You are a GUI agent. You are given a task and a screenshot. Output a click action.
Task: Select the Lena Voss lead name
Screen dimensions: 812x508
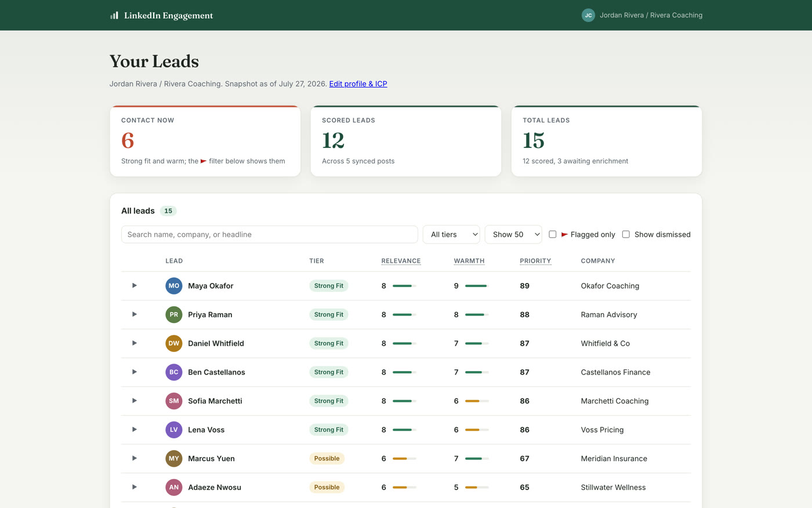[x=206, y=430]
